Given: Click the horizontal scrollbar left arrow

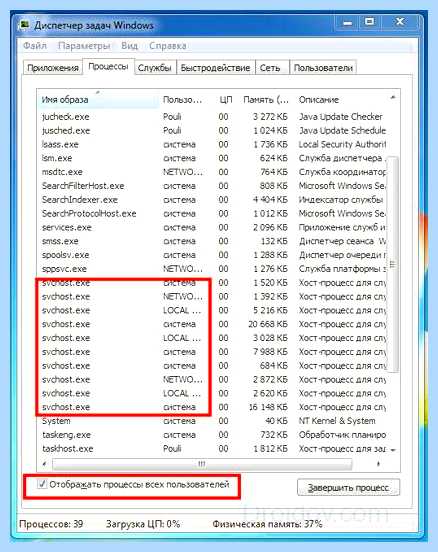Looking at the screenshot, I should 44,464.
